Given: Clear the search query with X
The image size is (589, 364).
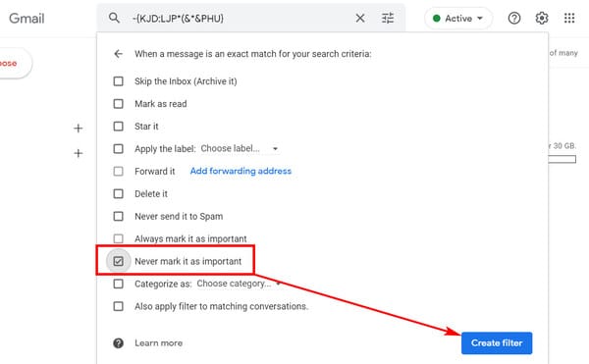Looking at the screenshot, I should click(x=360, y=18).
